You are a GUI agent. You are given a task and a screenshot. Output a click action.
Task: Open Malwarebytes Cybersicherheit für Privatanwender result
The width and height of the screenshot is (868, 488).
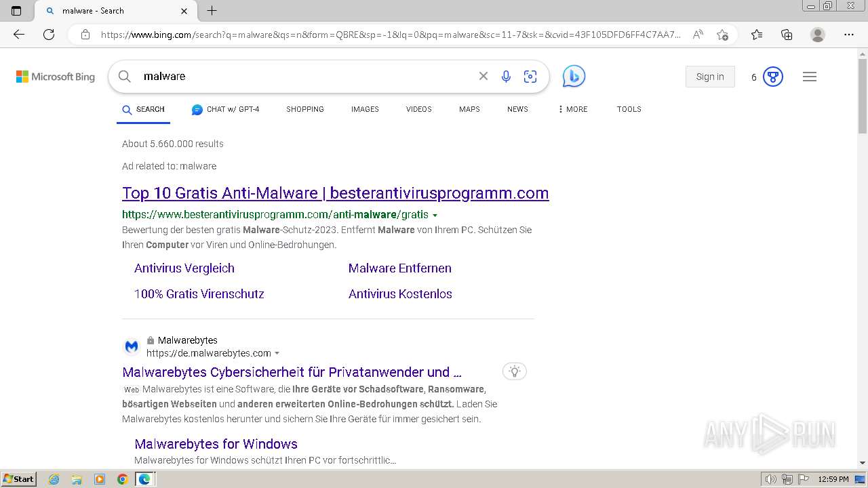pos(292,372)
